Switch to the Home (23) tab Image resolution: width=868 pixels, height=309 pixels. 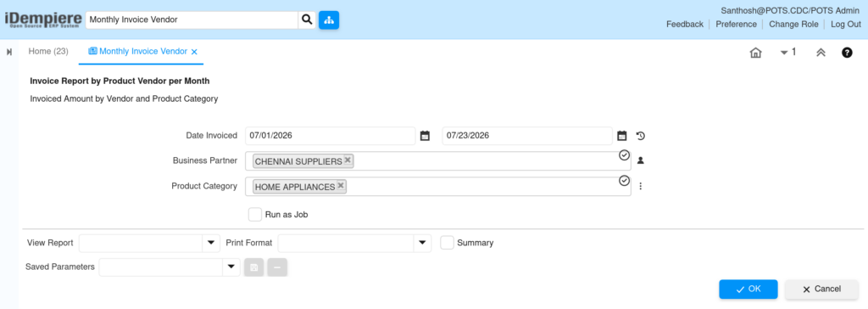48,51
